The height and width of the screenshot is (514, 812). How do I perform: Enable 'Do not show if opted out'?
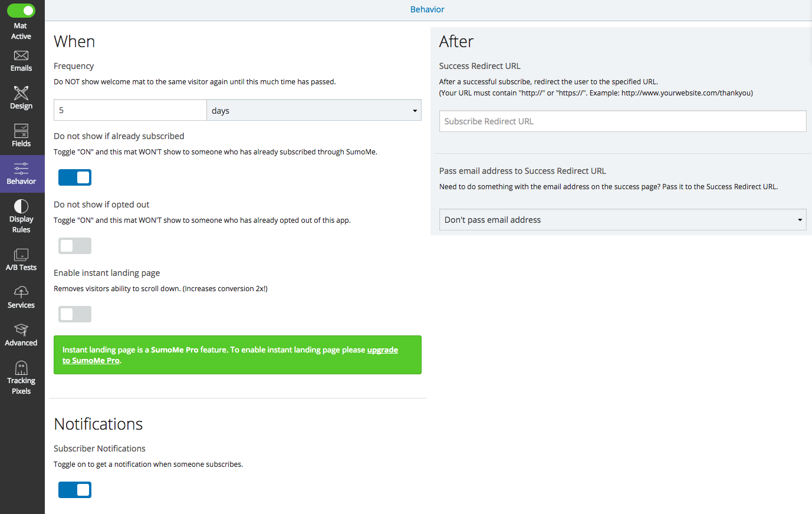tap(75, 246)
